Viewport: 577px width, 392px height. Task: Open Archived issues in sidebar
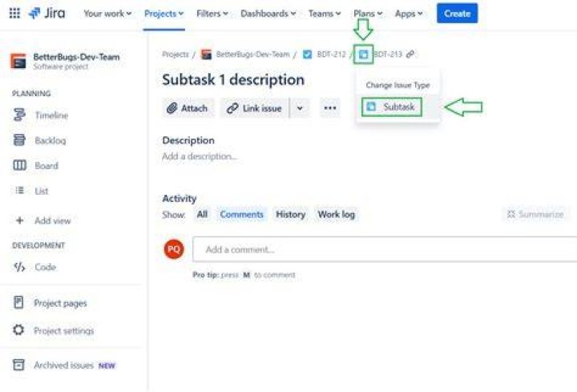[x=63, y=365]
